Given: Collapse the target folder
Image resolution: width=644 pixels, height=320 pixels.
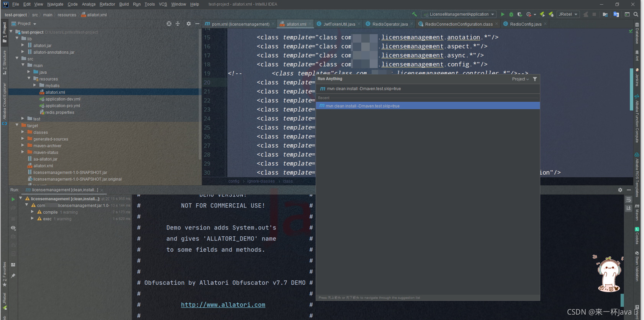Looking at the screenshot, I should 17,125.
